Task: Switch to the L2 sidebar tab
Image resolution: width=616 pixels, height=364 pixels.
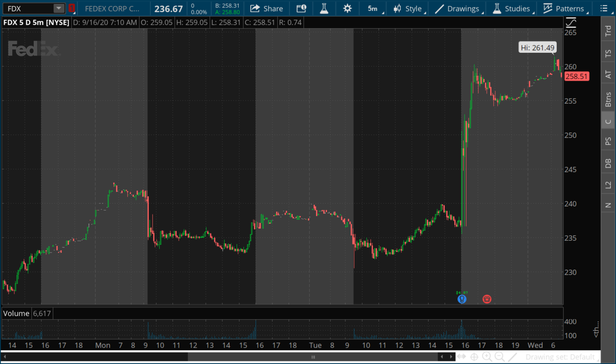Action: pyautogui.click(x=608, y=184)
